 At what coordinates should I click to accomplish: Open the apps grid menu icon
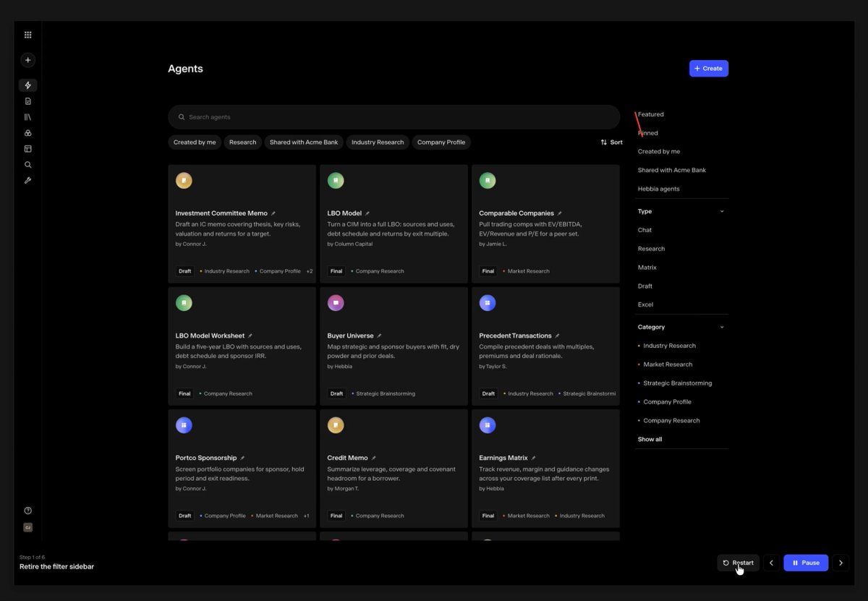click(x=27, y=35)
